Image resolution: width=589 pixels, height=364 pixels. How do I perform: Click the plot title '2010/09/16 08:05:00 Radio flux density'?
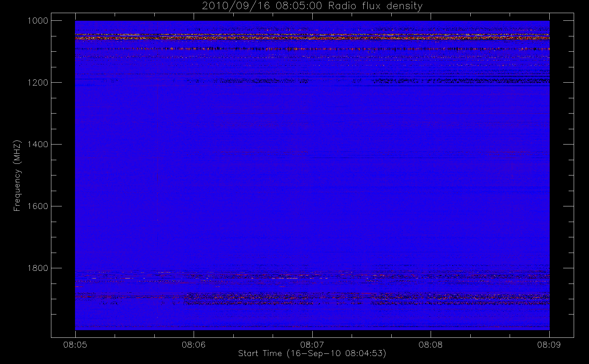312,6
